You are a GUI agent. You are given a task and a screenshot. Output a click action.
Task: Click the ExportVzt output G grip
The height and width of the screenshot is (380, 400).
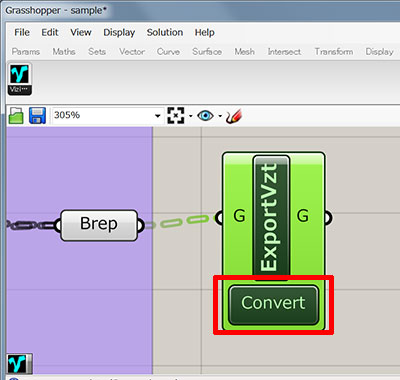pyautogui.click(x=328, y=217)
